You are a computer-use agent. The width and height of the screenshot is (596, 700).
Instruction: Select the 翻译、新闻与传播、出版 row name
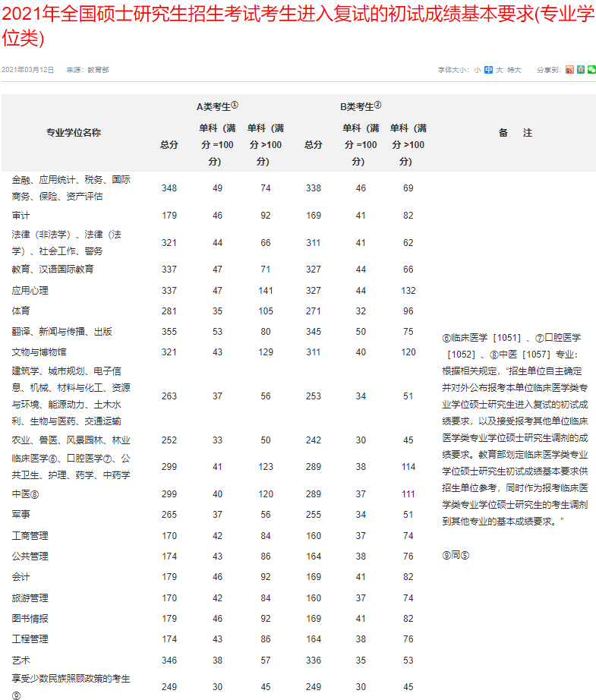(62, 332)
